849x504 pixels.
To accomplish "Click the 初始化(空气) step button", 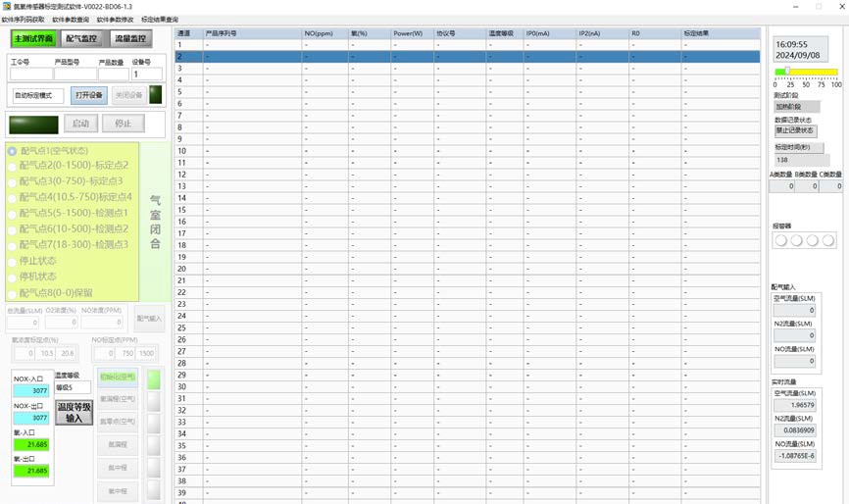I will (x=118, y=377).
